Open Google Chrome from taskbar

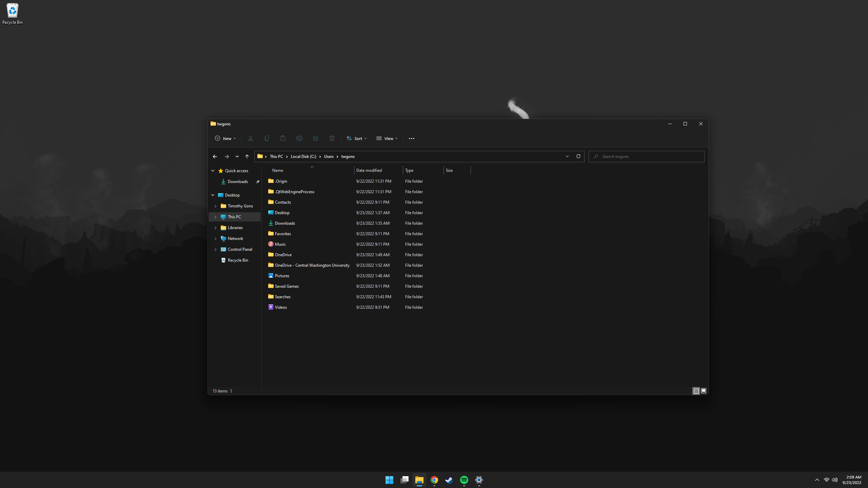[434, 480]
